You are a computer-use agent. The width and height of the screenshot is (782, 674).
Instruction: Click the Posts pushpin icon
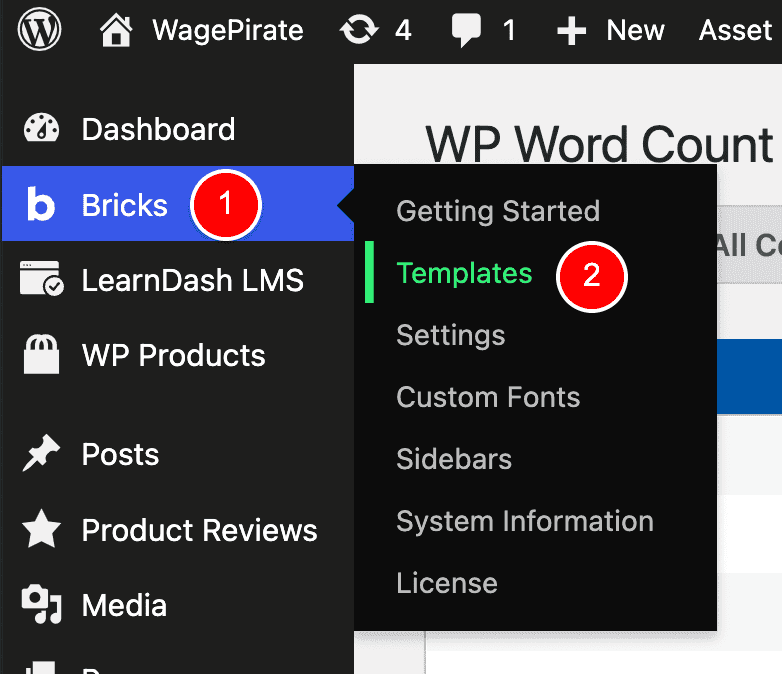41,453
